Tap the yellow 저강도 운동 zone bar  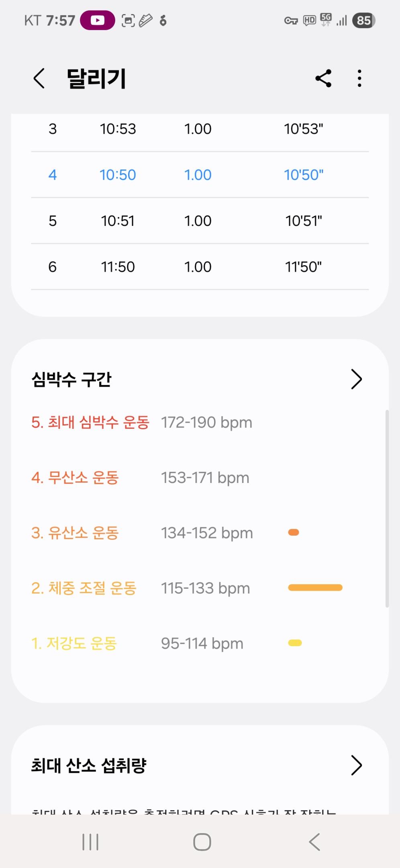pos(295,643)
